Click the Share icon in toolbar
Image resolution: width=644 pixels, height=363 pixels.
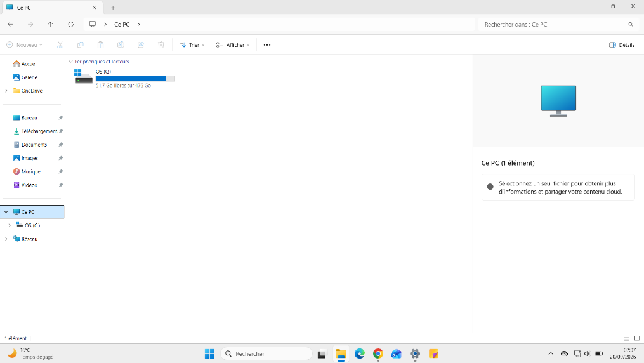click(x=141, y=45)
